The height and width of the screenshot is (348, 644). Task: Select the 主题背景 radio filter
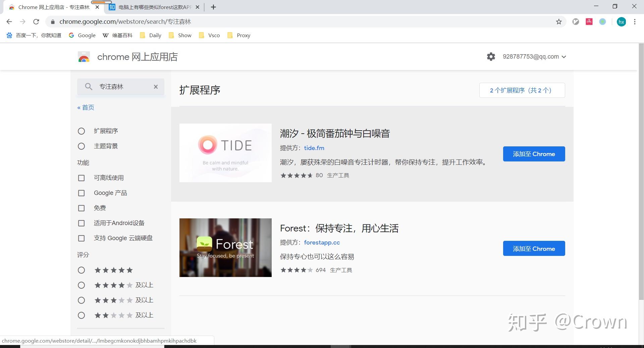click(x=81, y=146)
